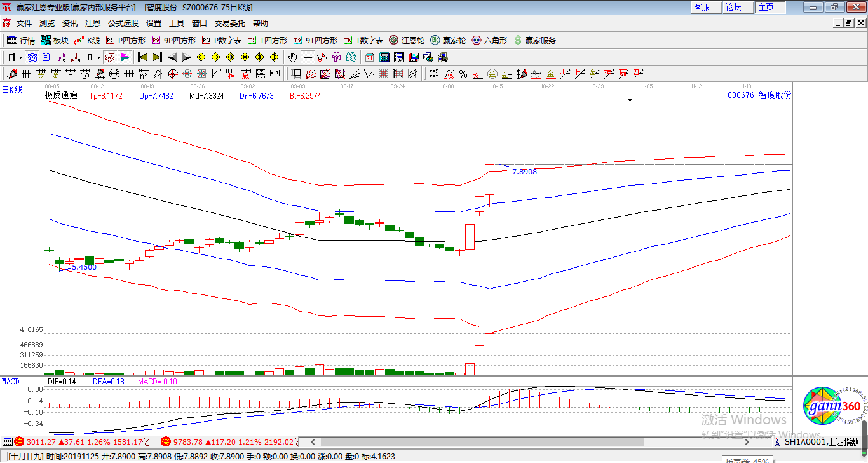Viewport: 868px width, 463px height.
Task: Expand the 日 period dropdown arrow
Action: pyautogui.click(x=20, y=57)
